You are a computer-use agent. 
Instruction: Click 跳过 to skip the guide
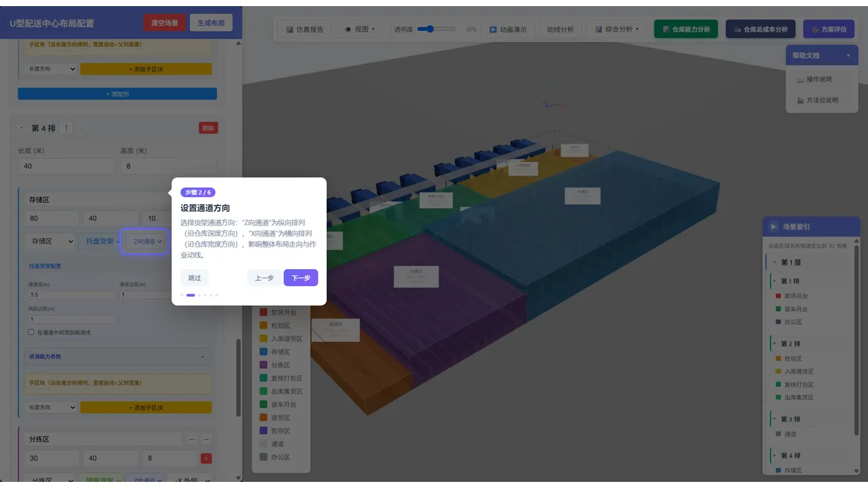click(195, 278)
